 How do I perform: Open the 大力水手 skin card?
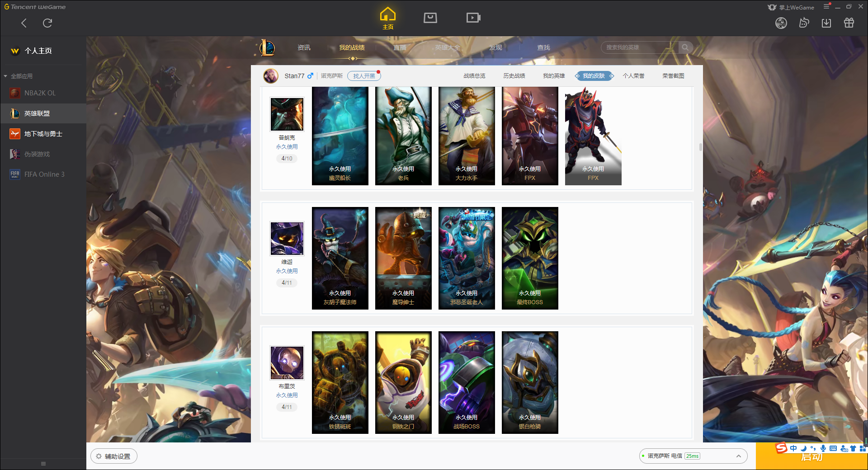pos(467,136)
